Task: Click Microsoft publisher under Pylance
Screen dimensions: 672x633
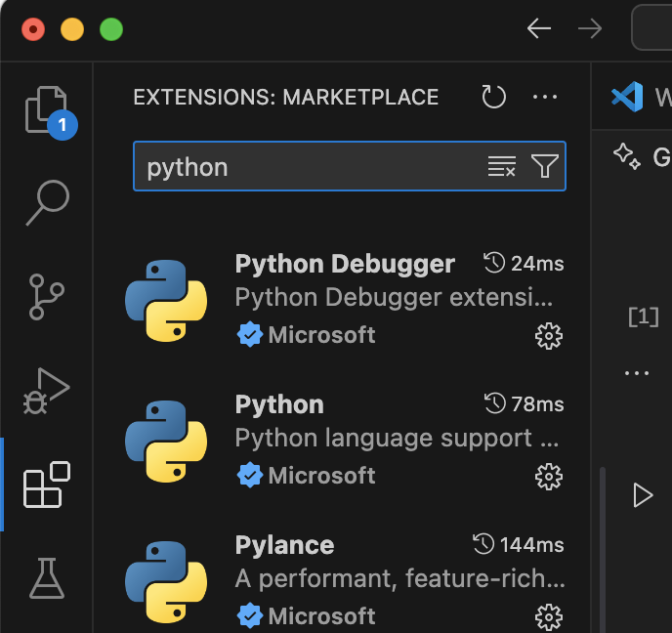Action: pyautogui.click(x=321, y=615)
